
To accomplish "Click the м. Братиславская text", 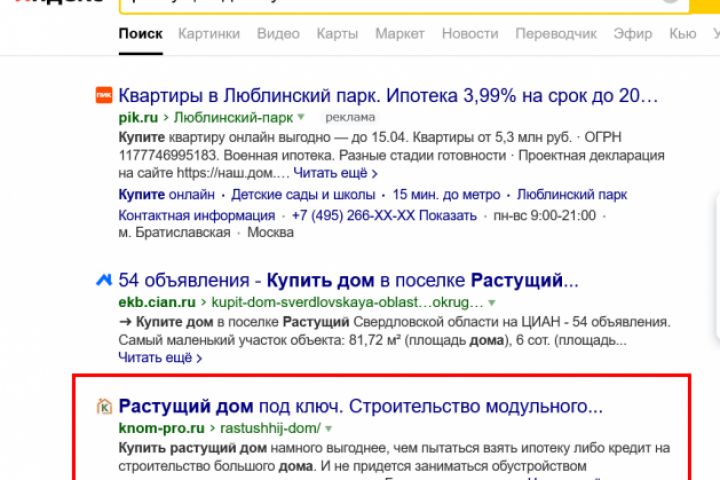I will pos(174,232).
